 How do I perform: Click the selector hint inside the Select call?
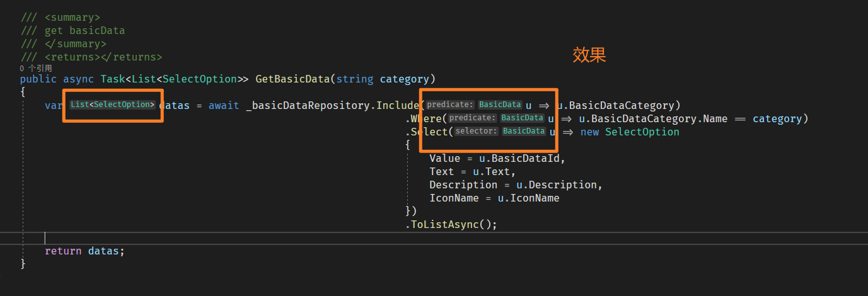(477, 131)
